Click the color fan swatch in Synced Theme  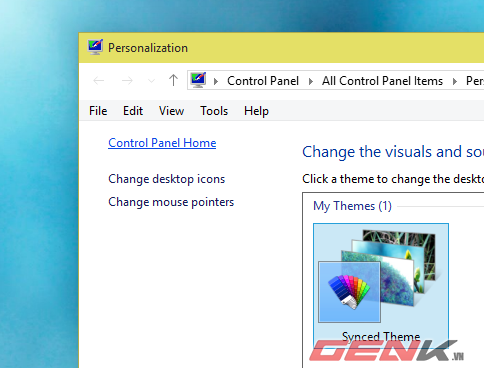coord(349,292)
